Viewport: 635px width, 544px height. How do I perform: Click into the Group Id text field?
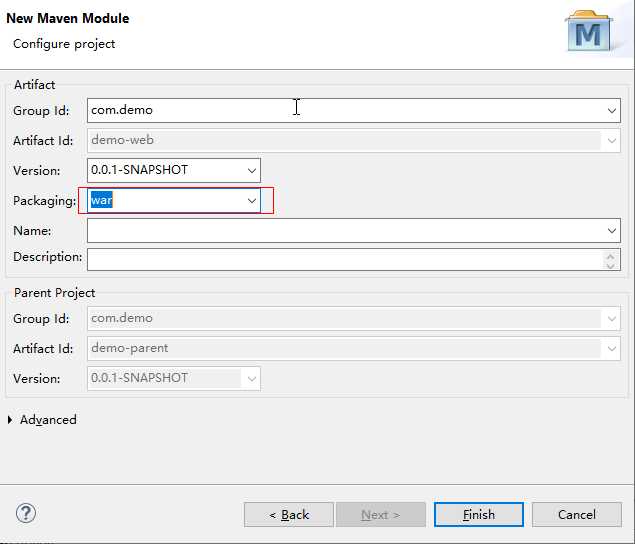[x=340, y=110]
